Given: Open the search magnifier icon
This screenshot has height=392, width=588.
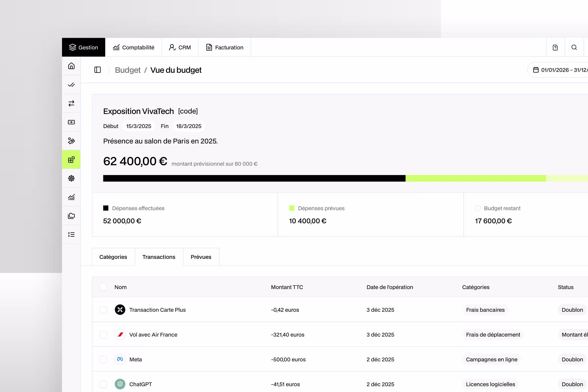Looking at the screenshot, I should pos(574,47).
